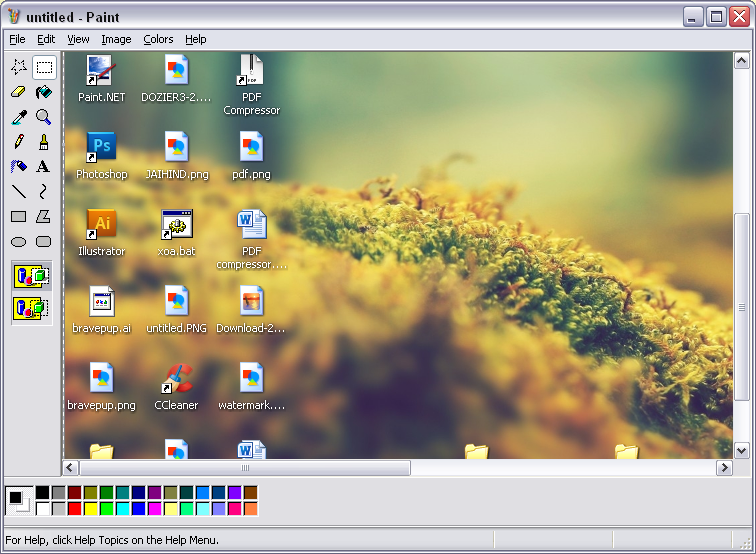
Task: Select the Pencil tool
Action: pyautogui.click(x=18, y=142)
